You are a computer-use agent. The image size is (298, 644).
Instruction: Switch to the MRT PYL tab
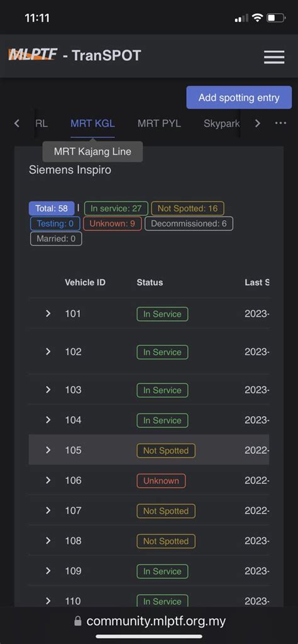tap(159, 124)
